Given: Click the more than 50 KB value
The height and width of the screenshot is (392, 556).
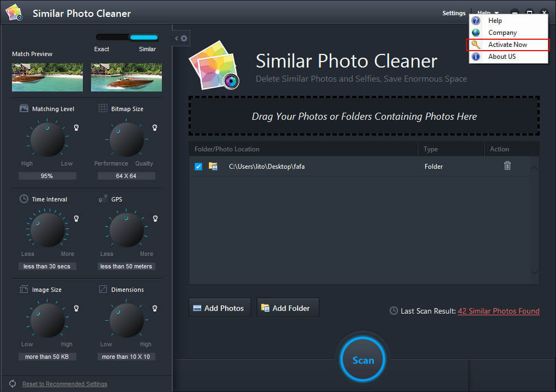Looking at the screenshot, I should 47,357.
